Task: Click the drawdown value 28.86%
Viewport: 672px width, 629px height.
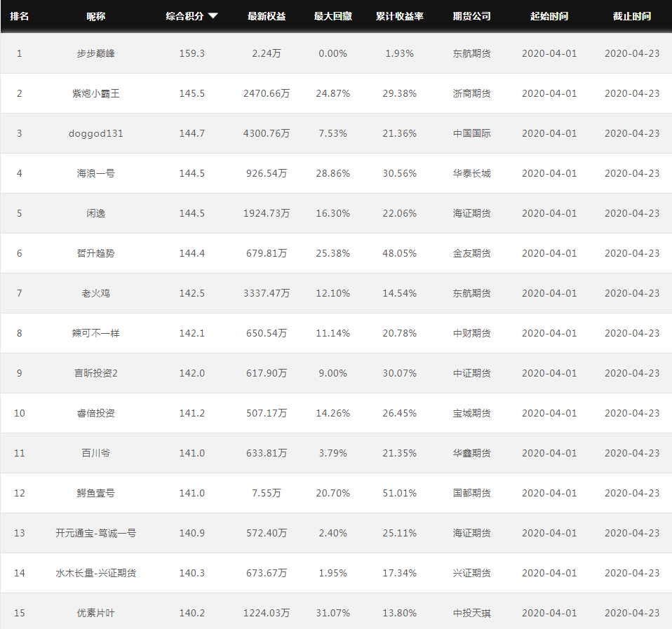Action: click(x=333, y=173)
